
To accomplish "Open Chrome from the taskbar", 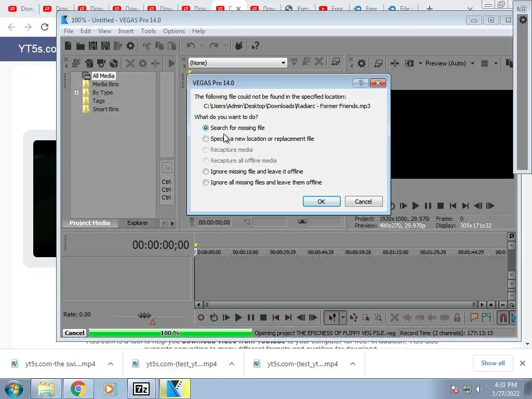I will tap(78, 389).
